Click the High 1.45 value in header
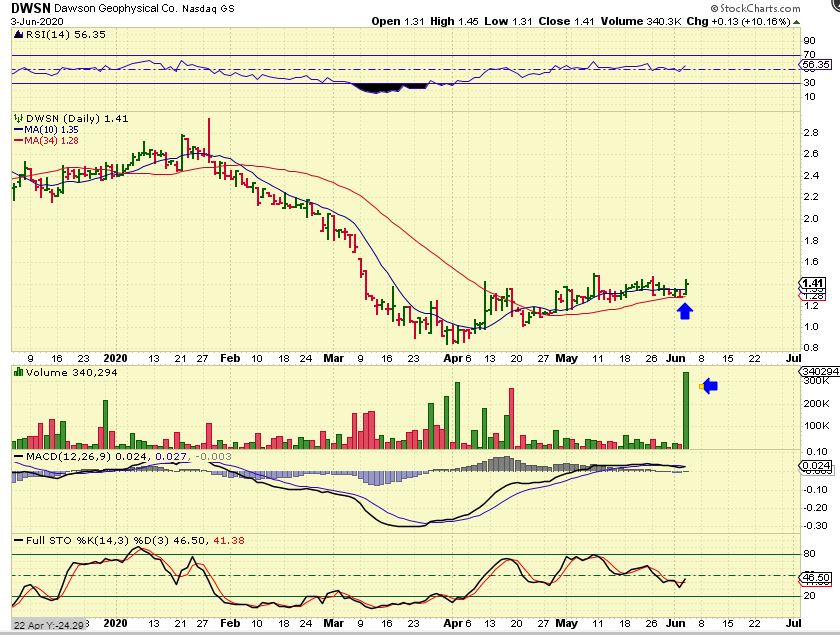 pyautogui.click(x=454, y=21)
